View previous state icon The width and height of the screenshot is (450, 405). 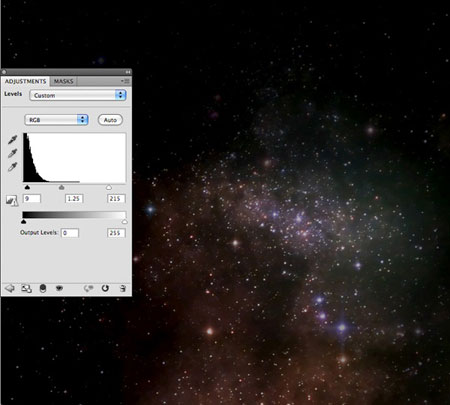point(88,288)
